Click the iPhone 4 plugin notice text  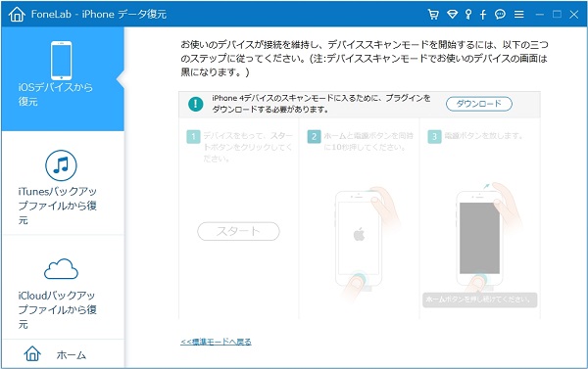point(320,104)
